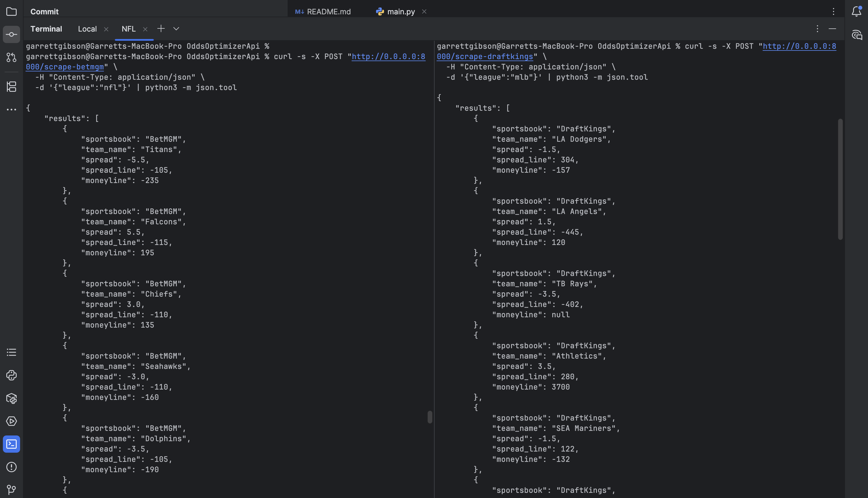Click the left terminal scrollbar thumb
The image size is (868, 498).
point(430,417)
